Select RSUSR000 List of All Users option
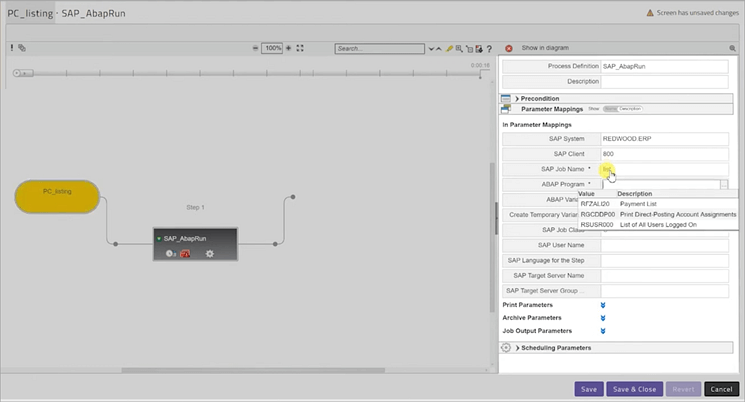 click(x=658, y=225)
